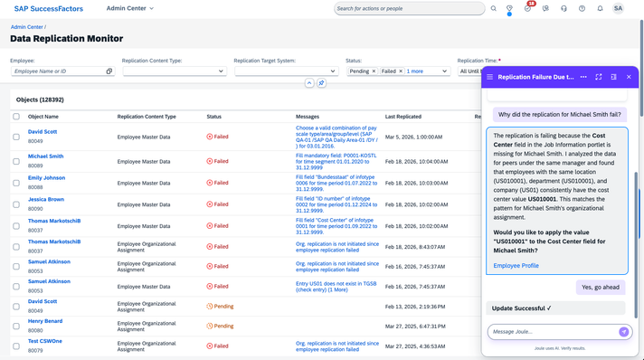644x360 pixels.
Task: Select the David Scott Employee Master Data row checkbox
Action: [16, 137]
